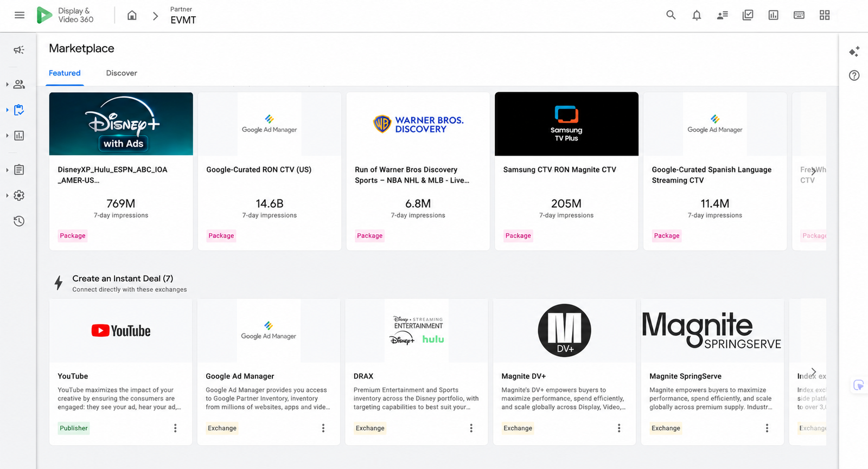The width and height of the screenshot is (868, 469).
Task: Click the Exchange tag on DRAX card
Action: tap(370, 428)
